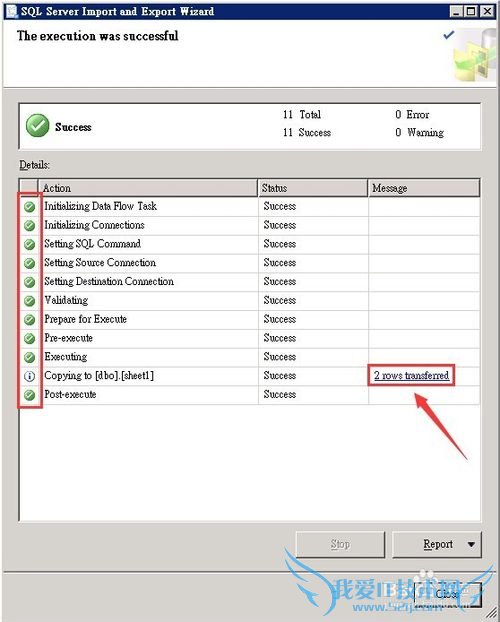The image size is (500, 622).
Task: Select the 'Setting Source Connection' row text
Action: tap(100, 263)
